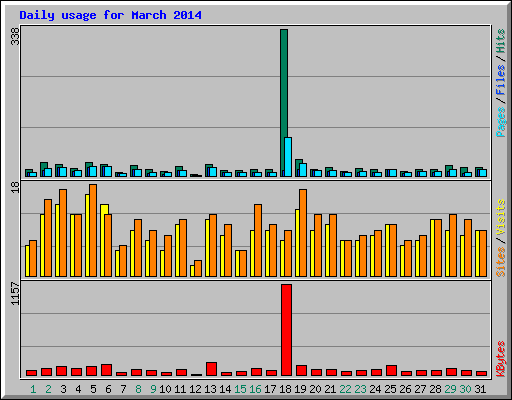The image size is (512, 400).
Task: Click the tall red KBytes bar for day 18
Action: pyautogui.click(x=286, y=330)
